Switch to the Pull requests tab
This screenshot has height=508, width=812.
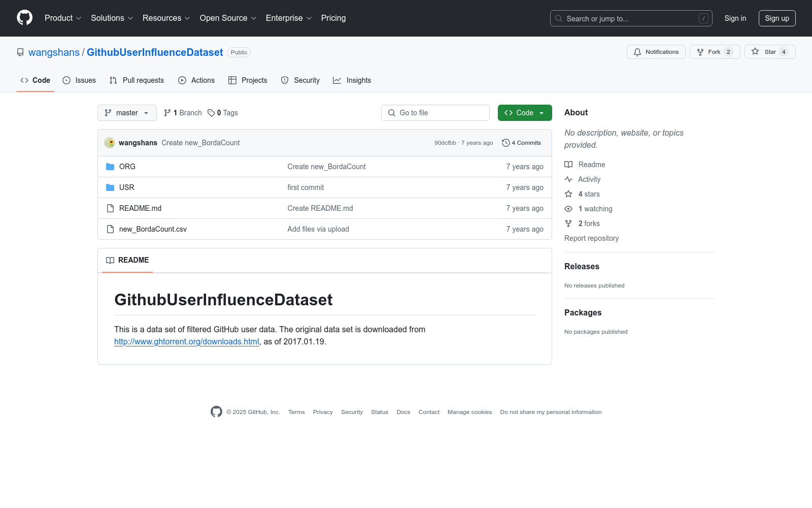[137, 80]
